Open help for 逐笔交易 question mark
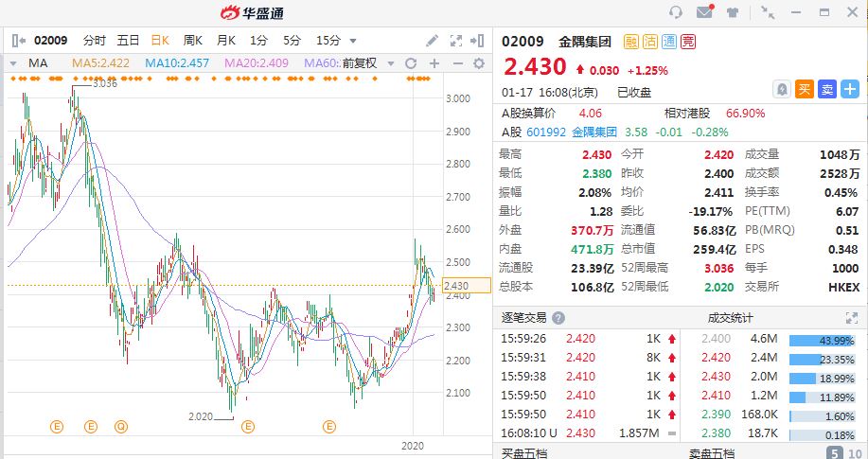 tap(558, 318)
